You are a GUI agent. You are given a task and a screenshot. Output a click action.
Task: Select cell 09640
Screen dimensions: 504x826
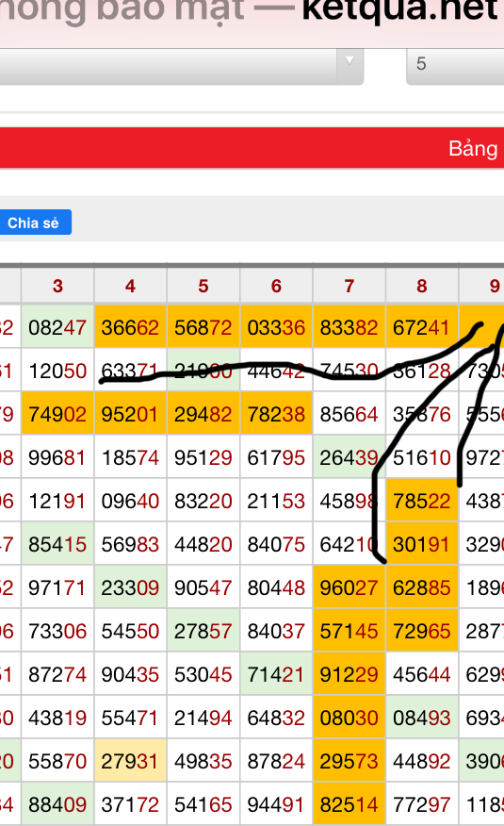click(130, 501)
